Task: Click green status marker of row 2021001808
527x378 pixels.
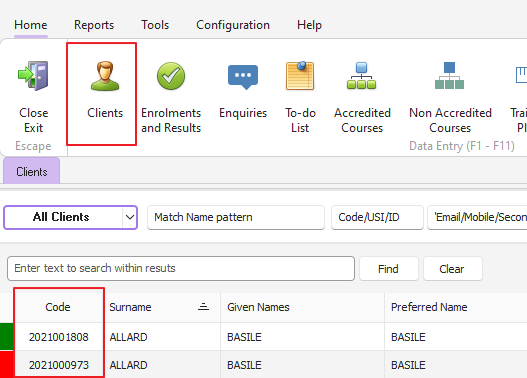Action: pos(6,337)
